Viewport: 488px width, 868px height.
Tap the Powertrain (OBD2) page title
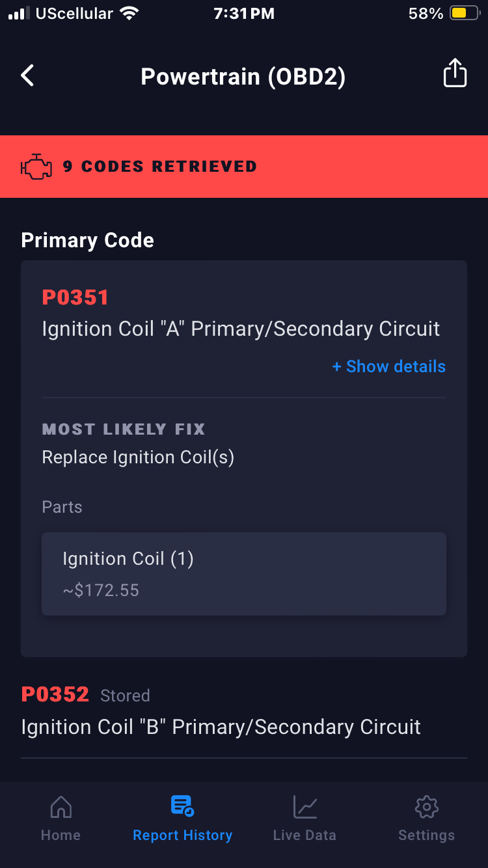(x=243, y=77)
